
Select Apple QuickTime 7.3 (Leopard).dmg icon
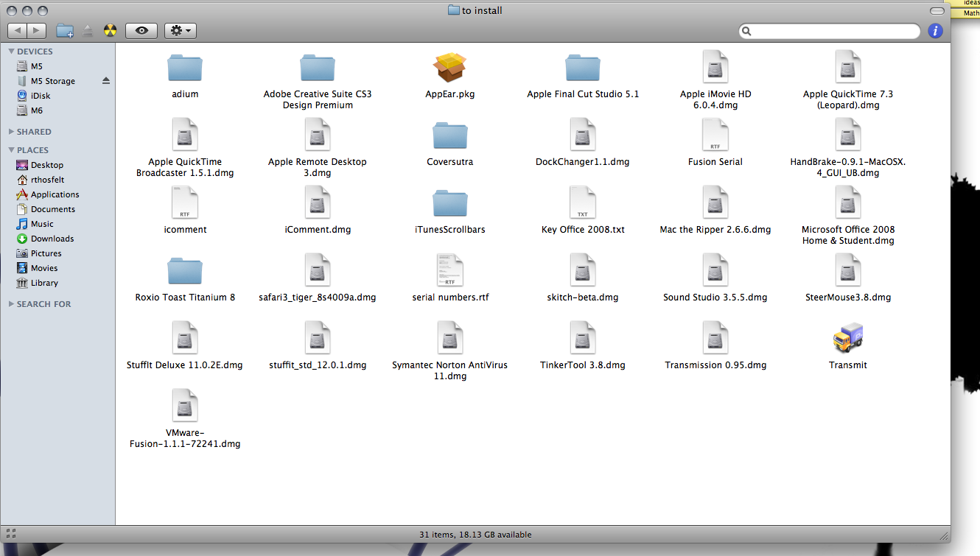coord(848,67)
